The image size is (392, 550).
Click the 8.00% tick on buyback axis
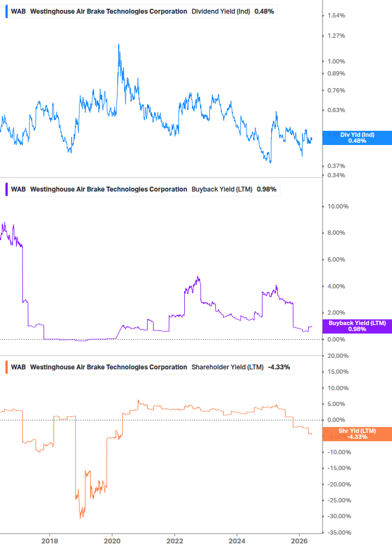(x=336, y=233)
